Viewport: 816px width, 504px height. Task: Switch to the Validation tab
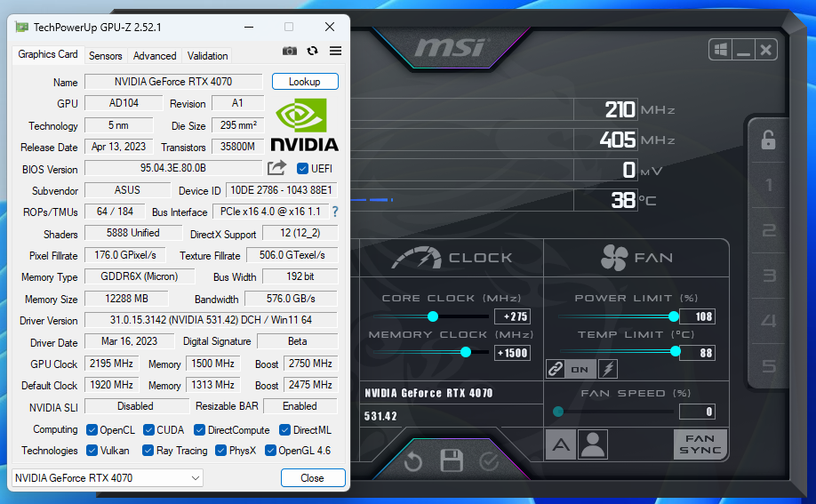[x=208, y=56]
